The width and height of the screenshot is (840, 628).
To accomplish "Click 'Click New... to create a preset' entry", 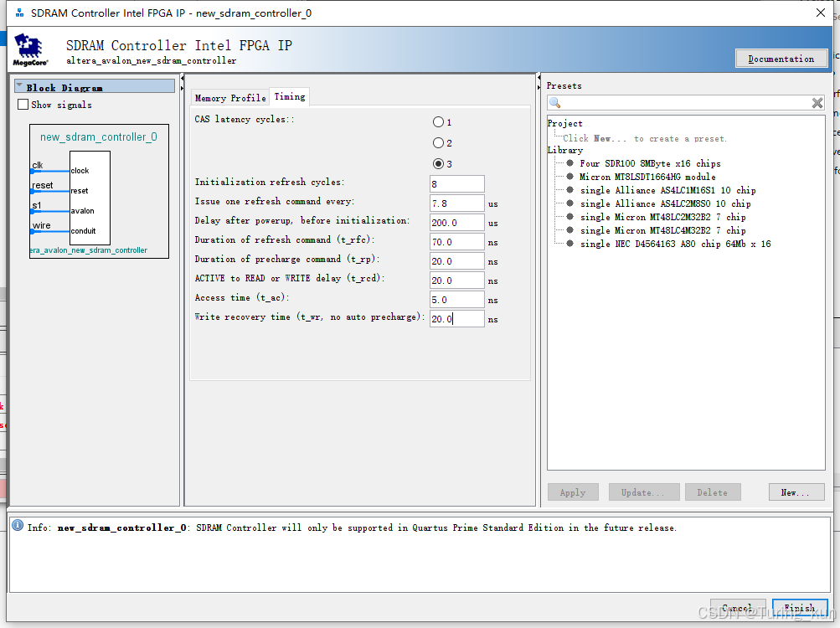I will 645,138.
